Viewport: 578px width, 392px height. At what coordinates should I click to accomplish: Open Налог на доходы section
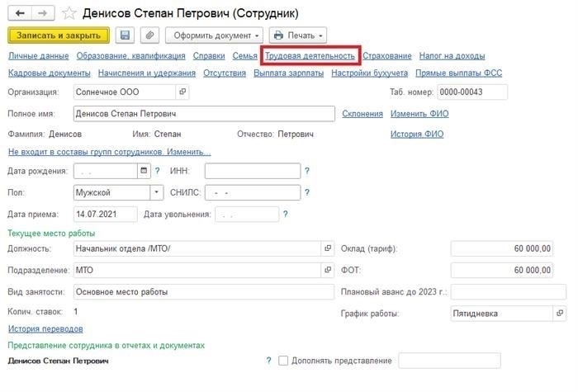(x=452, y=56)
